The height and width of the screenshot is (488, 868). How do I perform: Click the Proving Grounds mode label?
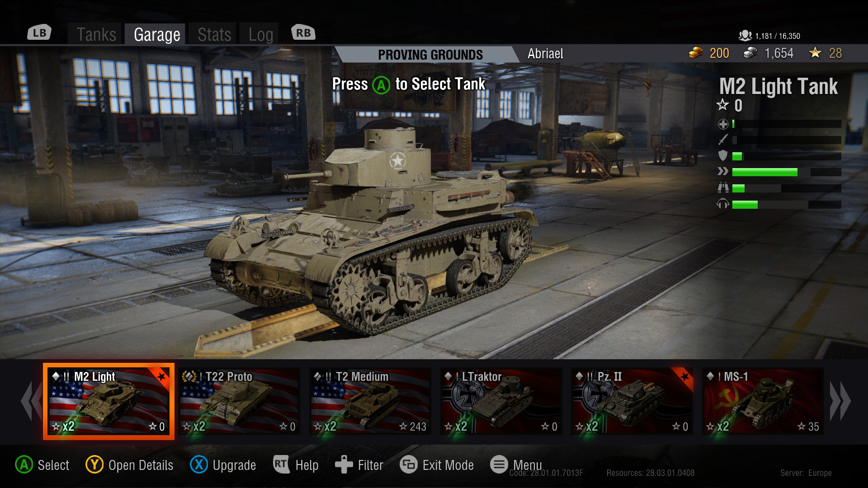click(x=430, y=55)
